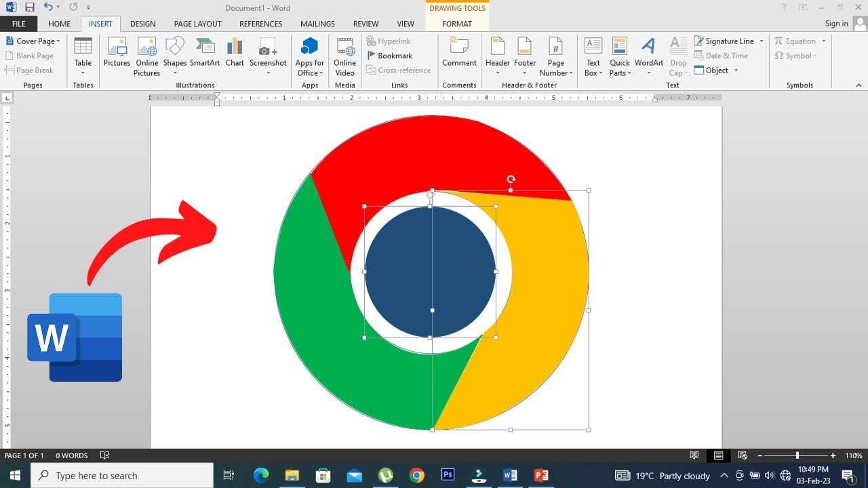Open Page Number options
868x488 pixels.
[x=556, y=57]
